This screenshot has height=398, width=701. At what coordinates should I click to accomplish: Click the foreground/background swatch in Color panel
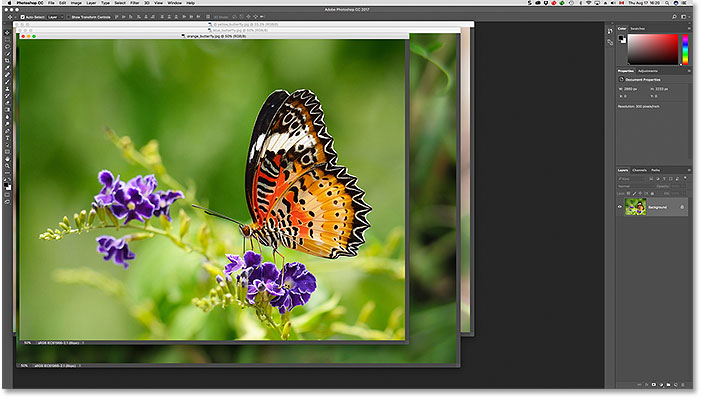pyautogui.click(x=622, y=39)
